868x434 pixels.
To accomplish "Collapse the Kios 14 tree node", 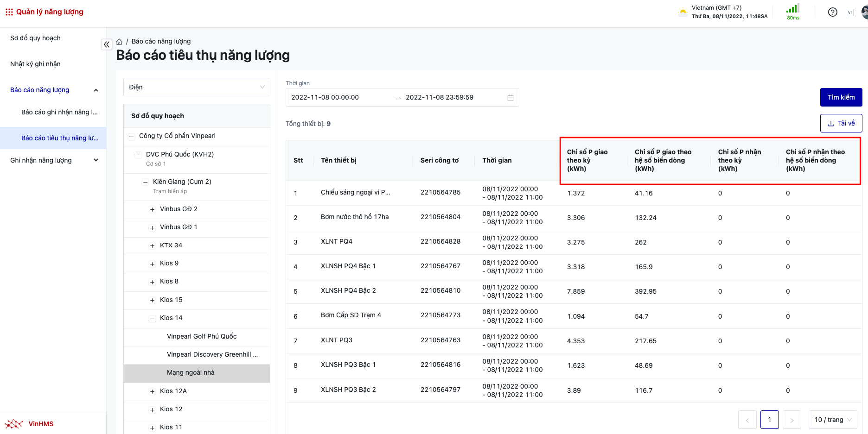I will [152, 318].
